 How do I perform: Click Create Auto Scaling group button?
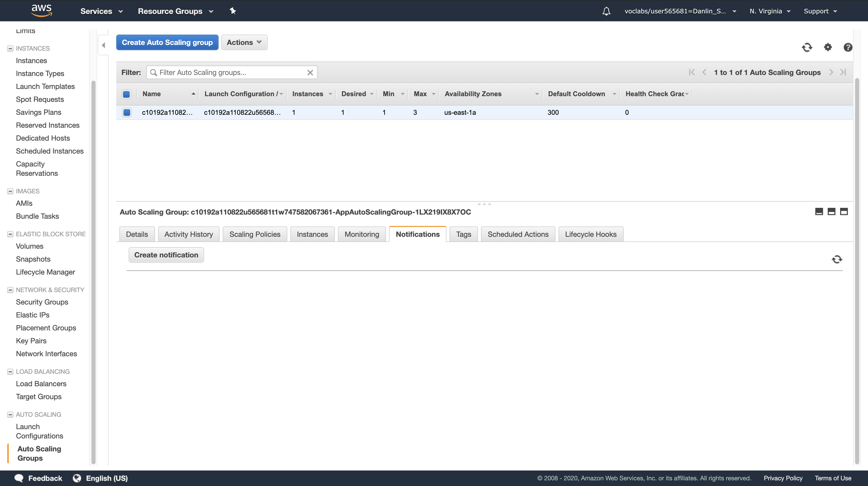[167, 42]
